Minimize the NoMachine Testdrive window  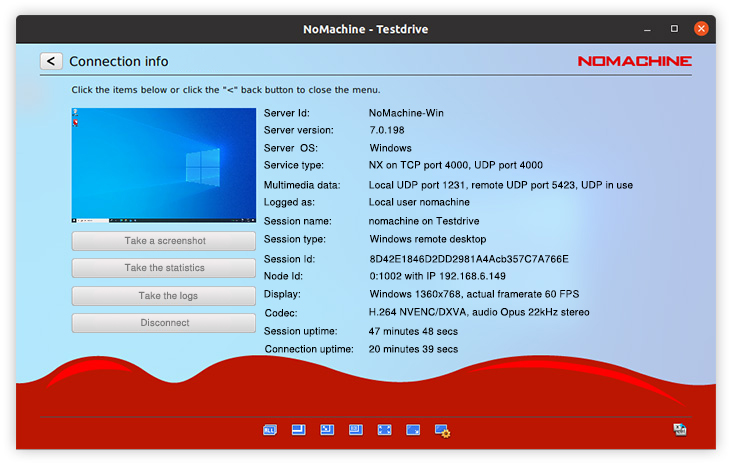point(647,29)
